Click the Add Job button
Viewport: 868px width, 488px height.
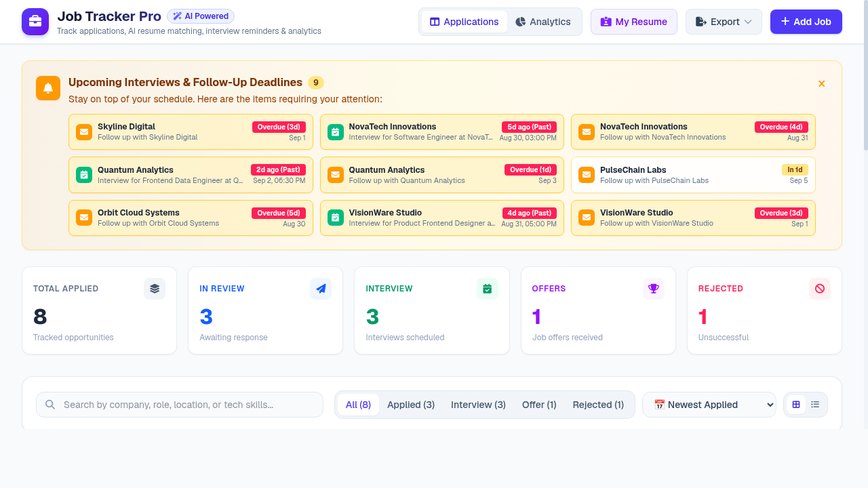point(806,22)
